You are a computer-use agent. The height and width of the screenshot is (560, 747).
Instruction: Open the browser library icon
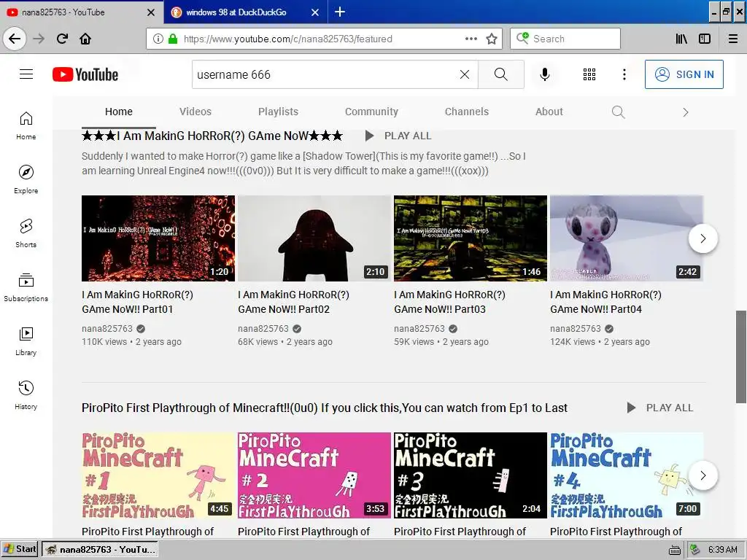(681, 39)
